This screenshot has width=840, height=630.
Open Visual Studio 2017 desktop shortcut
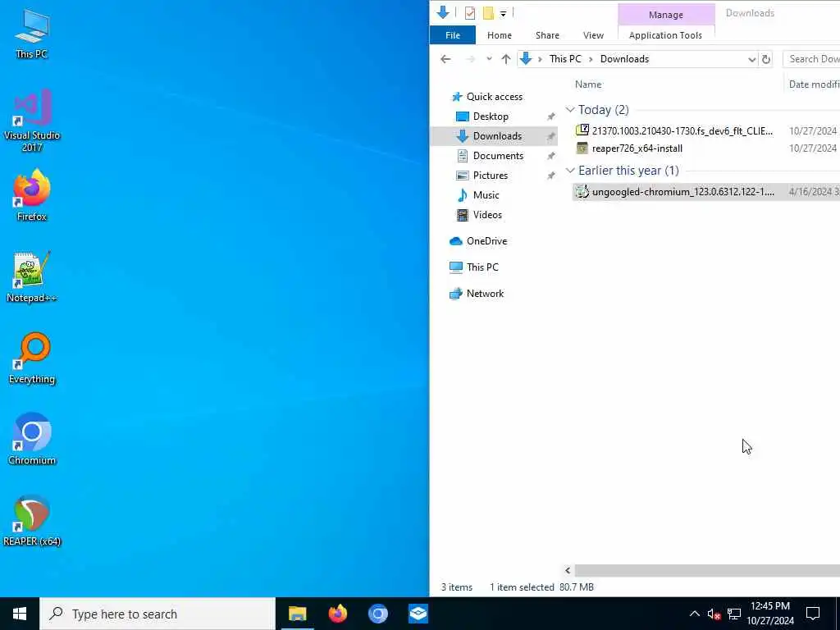(x=32, y=120)
